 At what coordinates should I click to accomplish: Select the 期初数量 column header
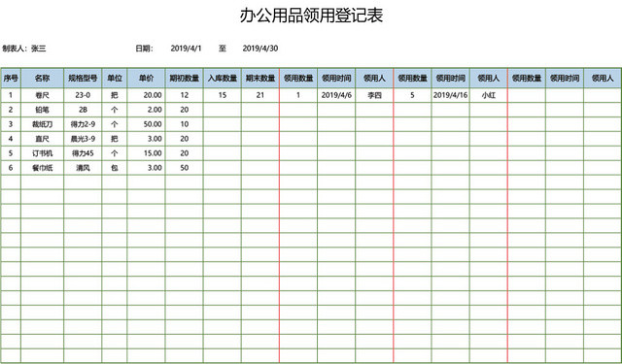[x=184, y=78]
